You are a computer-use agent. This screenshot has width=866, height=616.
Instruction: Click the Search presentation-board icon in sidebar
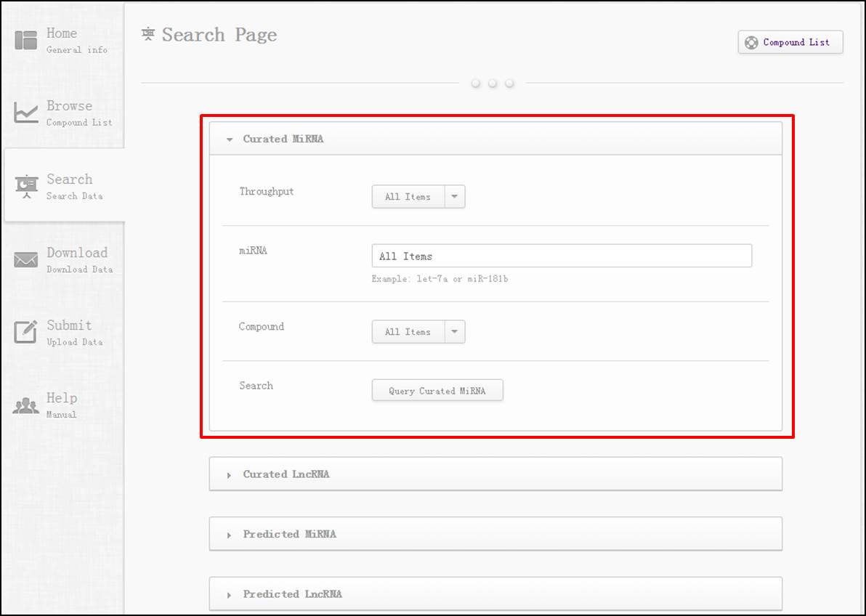(26, 187)
